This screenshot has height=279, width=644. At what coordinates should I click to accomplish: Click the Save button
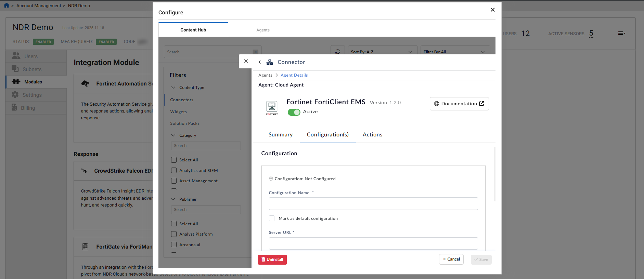click(x=481, y=260)
